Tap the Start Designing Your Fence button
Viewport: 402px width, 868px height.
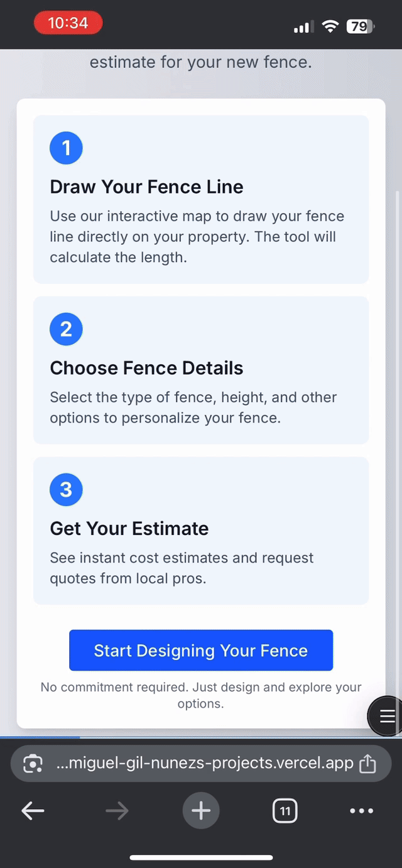click(201, 651)
